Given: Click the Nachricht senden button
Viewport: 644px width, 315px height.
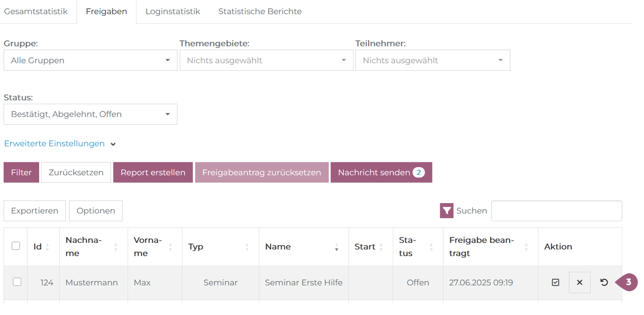Looking at the screenshot, I should (381, 173).
